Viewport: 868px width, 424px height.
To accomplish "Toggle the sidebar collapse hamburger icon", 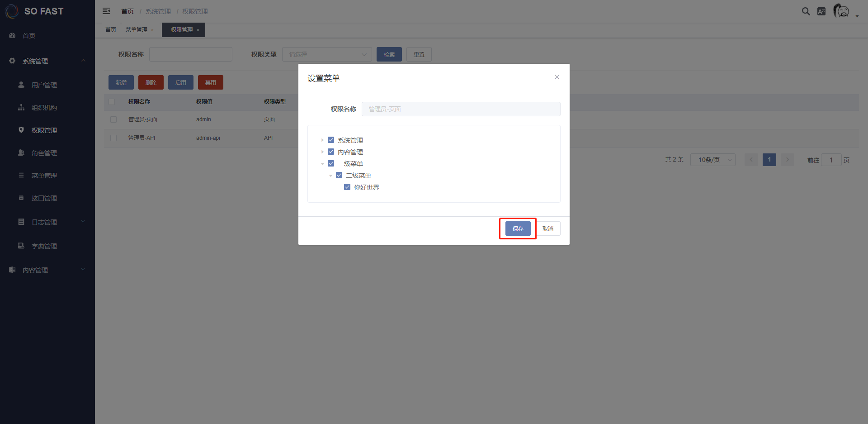I will pyautogui.click(x=106, y=11).
